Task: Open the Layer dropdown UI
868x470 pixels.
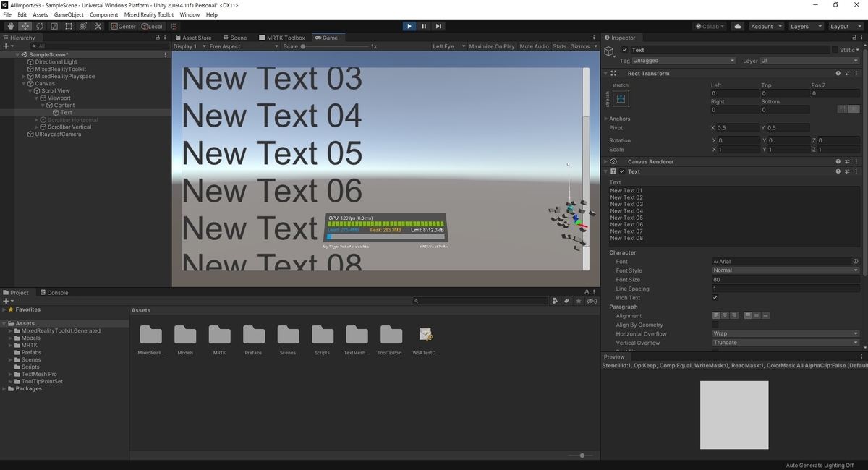Action: [x=809, y=61]
